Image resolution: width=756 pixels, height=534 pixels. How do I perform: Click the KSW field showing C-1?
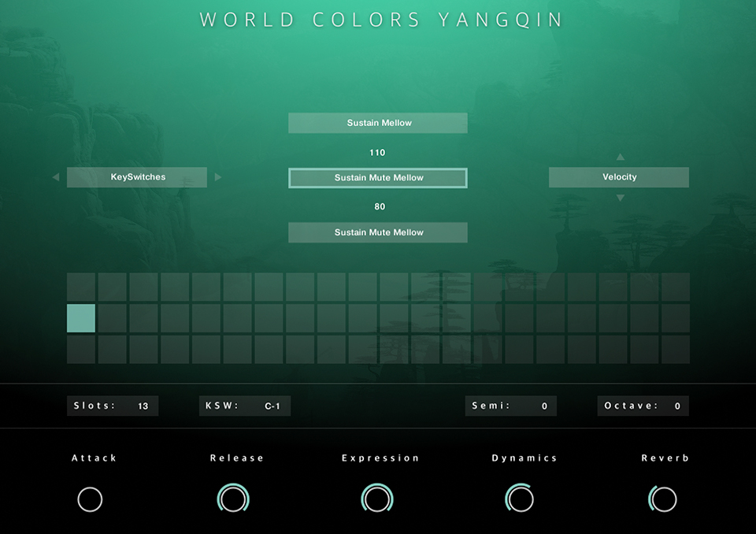272,406
